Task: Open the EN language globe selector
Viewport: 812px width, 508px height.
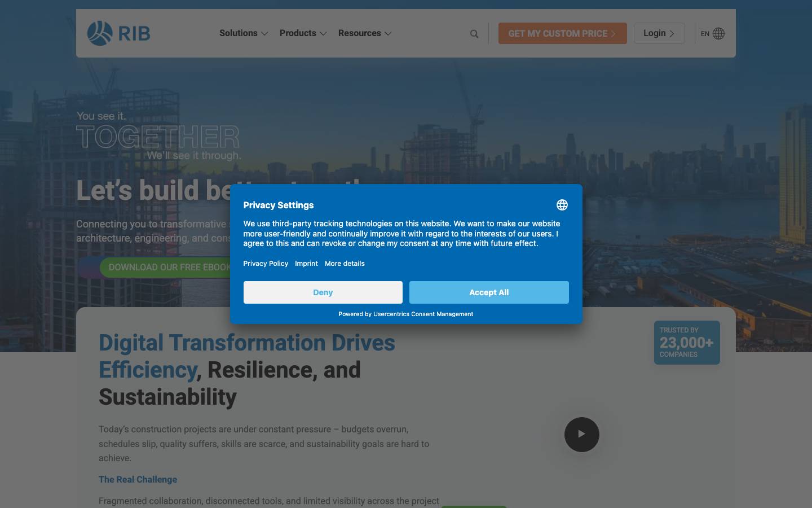Action: tap(713, 34)
